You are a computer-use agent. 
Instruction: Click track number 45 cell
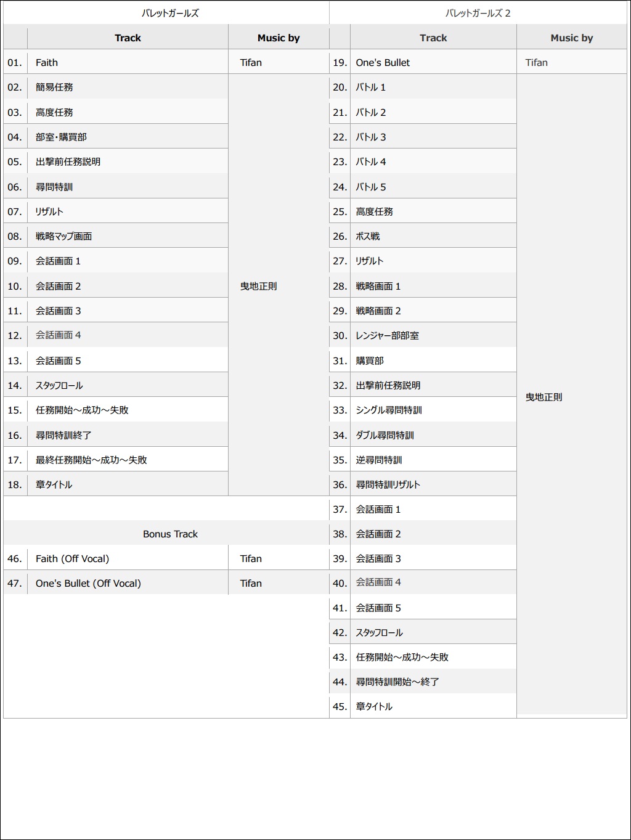(x=340, y=706)
